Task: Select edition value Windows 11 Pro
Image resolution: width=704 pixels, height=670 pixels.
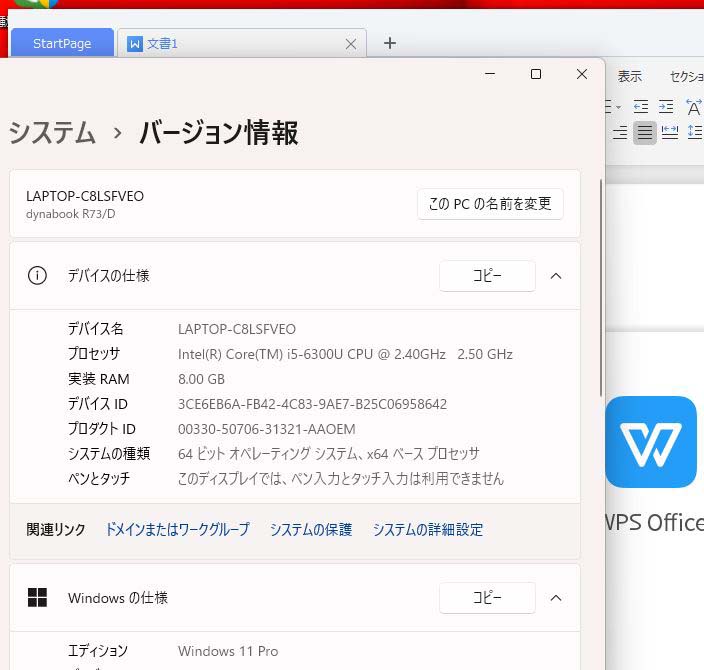Action: (x=228, y=651)
